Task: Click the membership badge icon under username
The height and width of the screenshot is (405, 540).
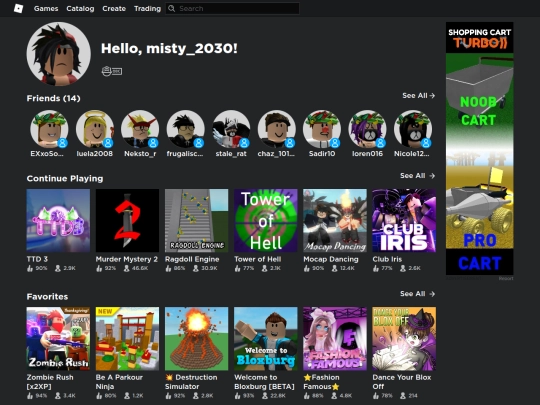Action: click(112, 71)
